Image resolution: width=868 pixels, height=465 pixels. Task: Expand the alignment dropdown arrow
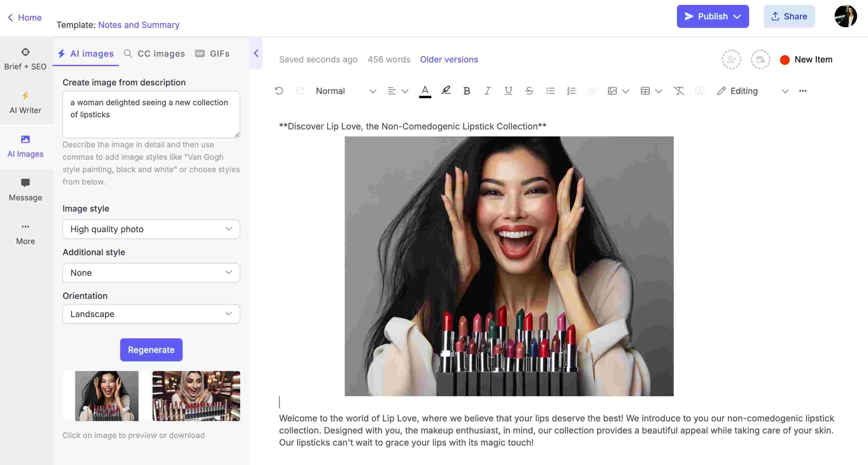405,91
